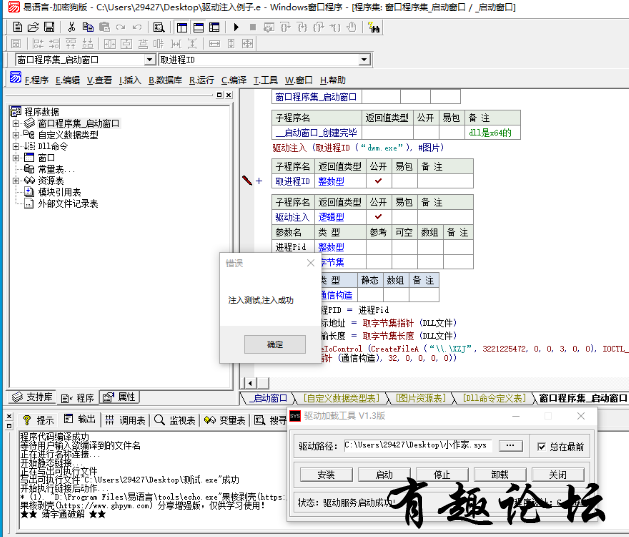
Task: Click the Copy toolbar icon
Action: click(88, 27)
